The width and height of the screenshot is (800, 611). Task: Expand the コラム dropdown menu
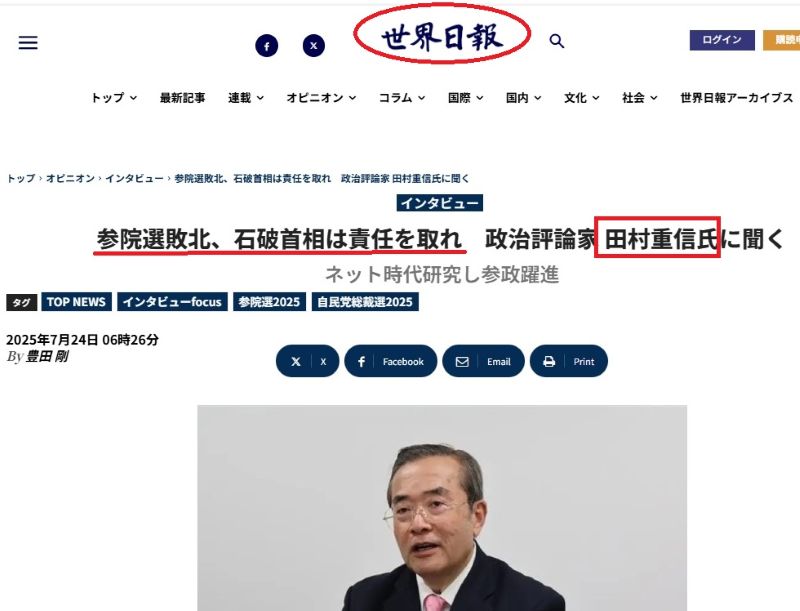pos(402,97)
